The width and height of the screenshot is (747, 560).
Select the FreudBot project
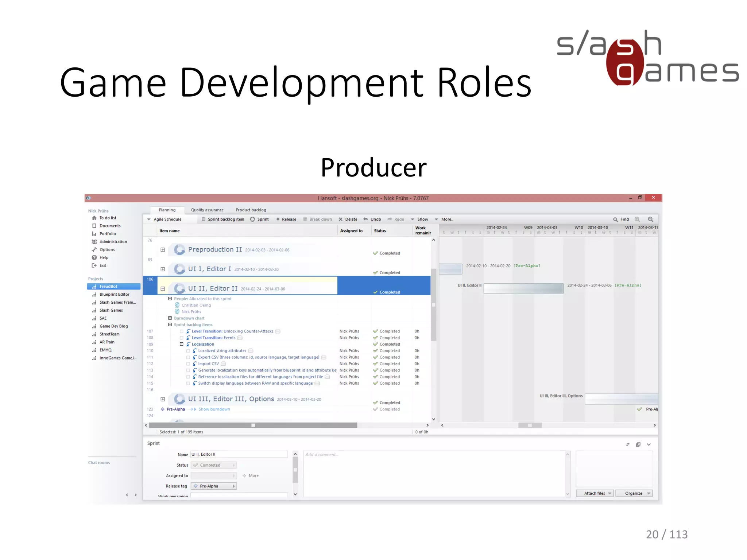(114, 287)
